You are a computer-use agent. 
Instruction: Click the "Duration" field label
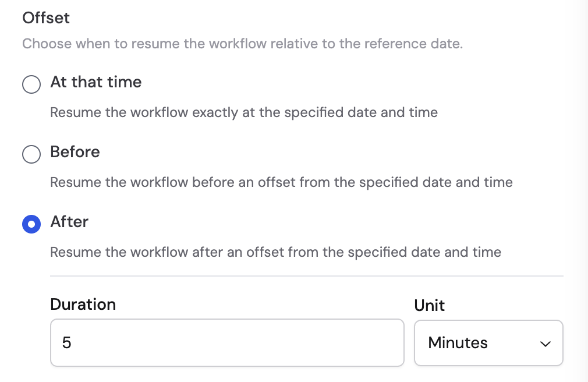click(x=83, y=304)
